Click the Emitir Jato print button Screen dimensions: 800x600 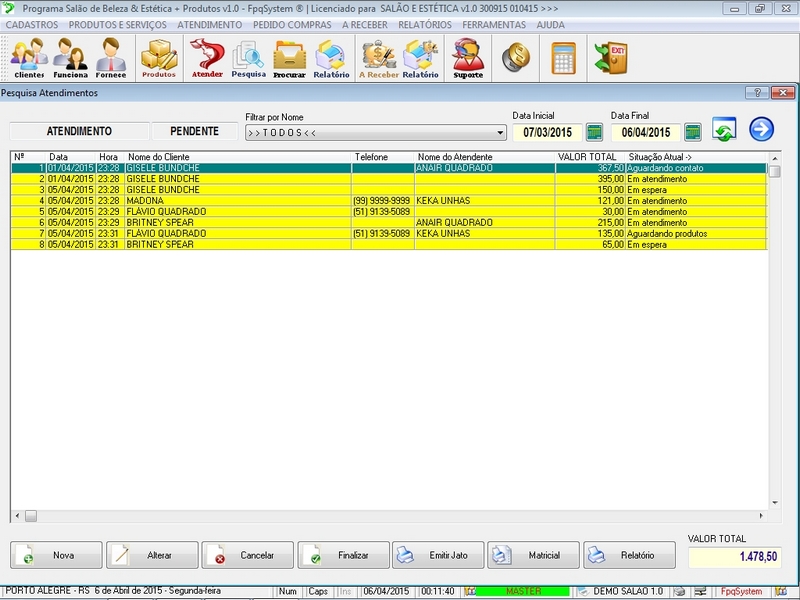[x=438, y=555]
